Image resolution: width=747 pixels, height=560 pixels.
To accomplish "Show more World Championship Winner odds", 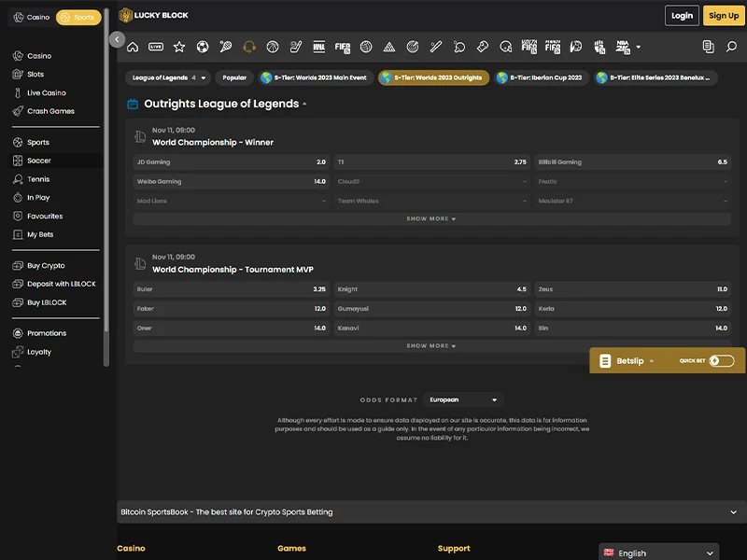I will click(x=431, y=218).
